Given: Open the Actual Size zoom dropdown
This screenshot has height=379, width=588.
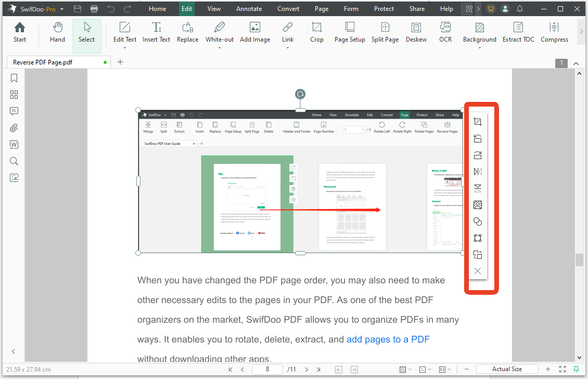Looking at the screenshot, I should 507,369.
